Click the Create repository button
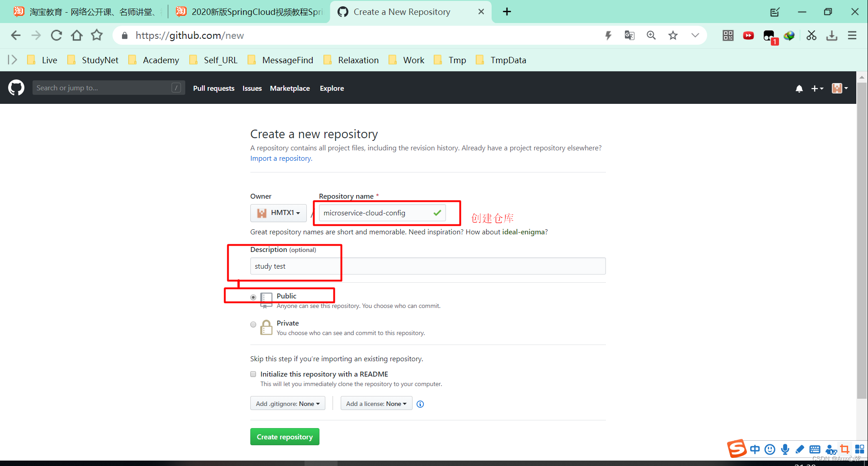This screenshot has width=868, height=466. (284, 436)
